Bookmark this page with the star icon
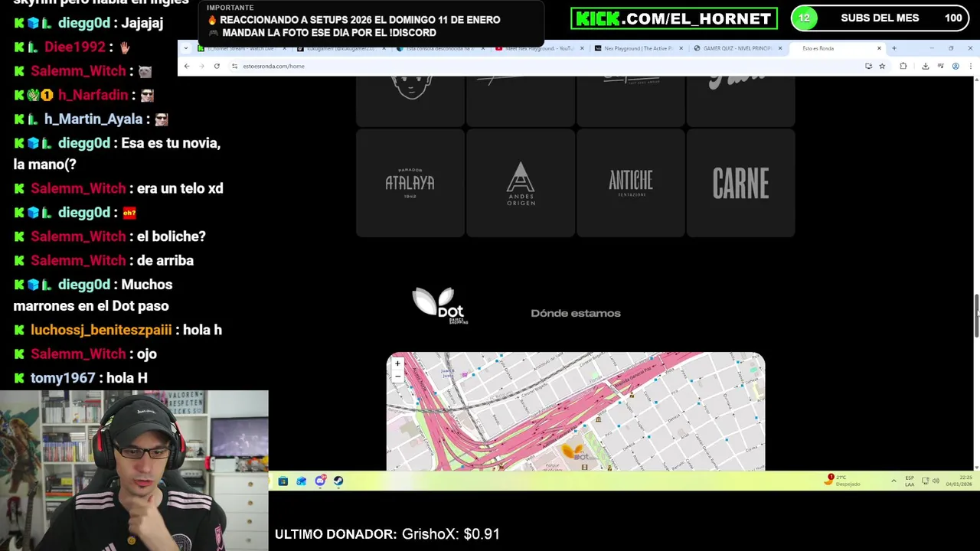Image resolution: width=980 pixels, height=551 pixels. pos(882,66)
